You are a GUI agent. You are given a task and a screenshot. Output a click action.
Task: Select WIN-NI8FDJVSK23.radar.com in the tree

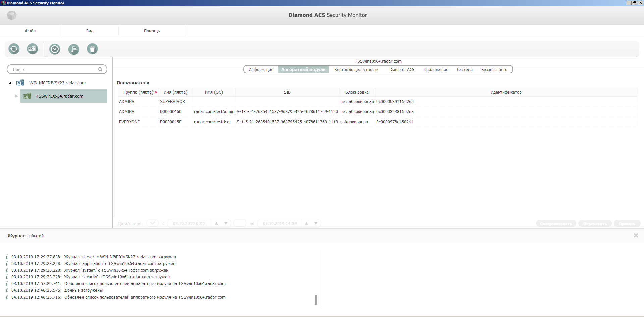tap(57, 83)
